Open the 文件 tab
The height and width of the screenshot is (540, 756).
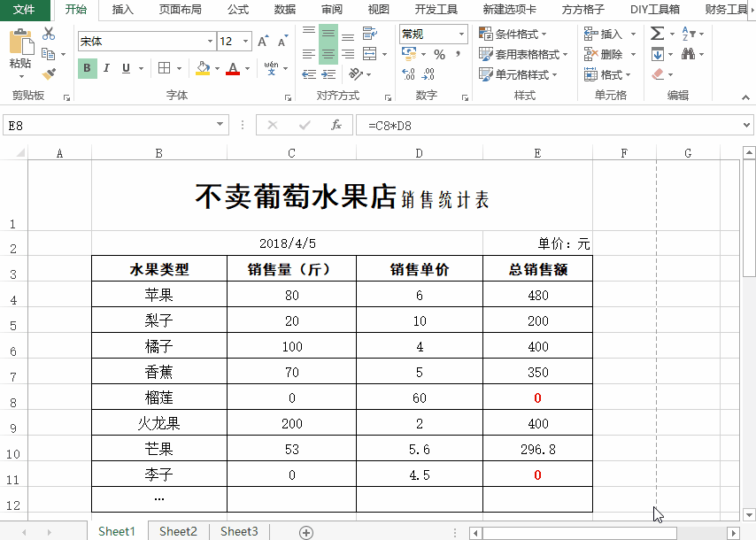[24, 9]
